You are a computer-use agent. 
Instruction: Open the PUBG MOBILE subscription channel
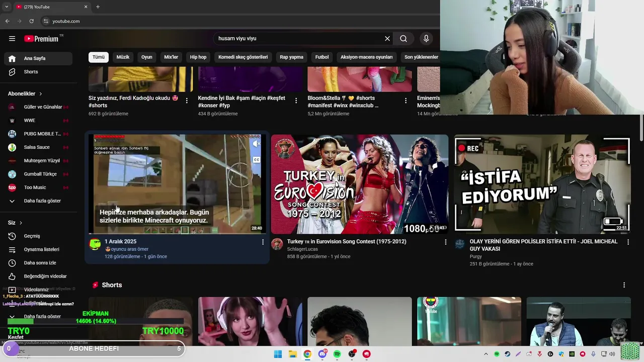(x=38, y=134)
